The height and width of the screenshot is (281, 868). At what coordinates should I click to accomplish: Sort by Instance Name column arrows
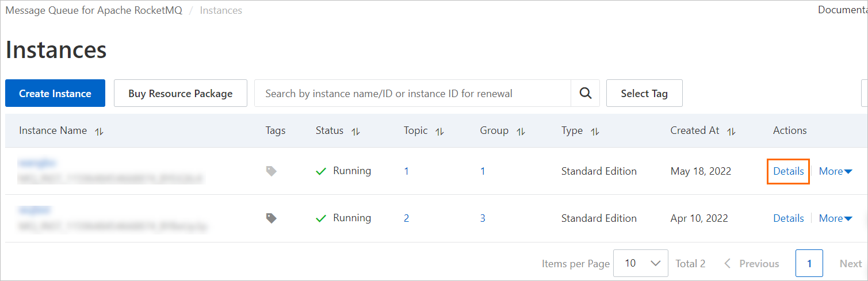pyautogui.click(x=100, y=132)
